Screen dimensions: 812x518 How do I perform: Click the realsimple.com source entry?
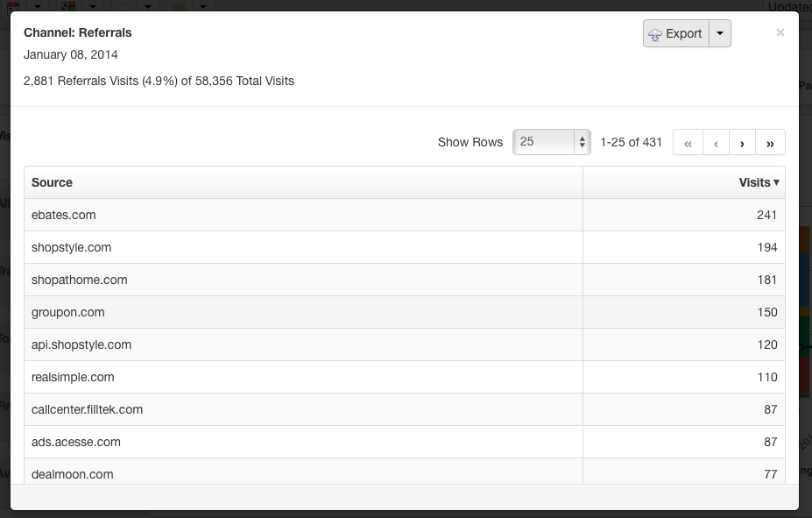(x=73, y=377)
